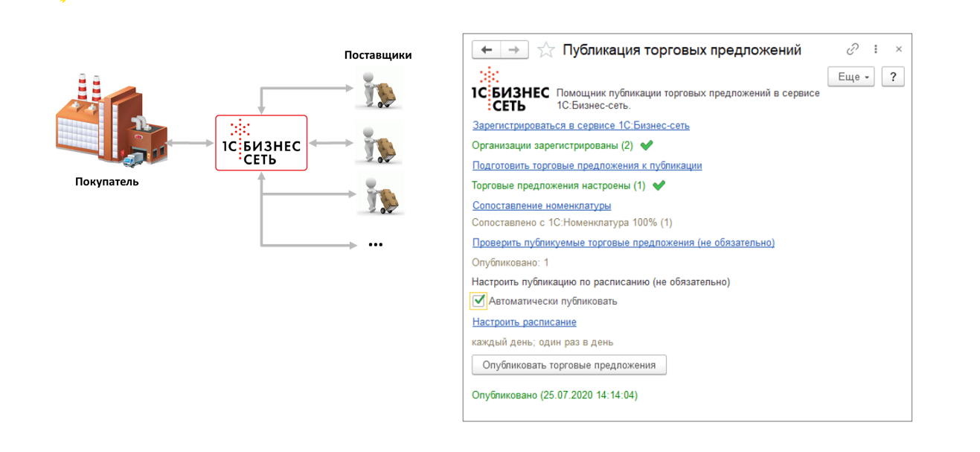
Task: Click Проверить публикуемые торговые предложения link
Action: (623, 242)
